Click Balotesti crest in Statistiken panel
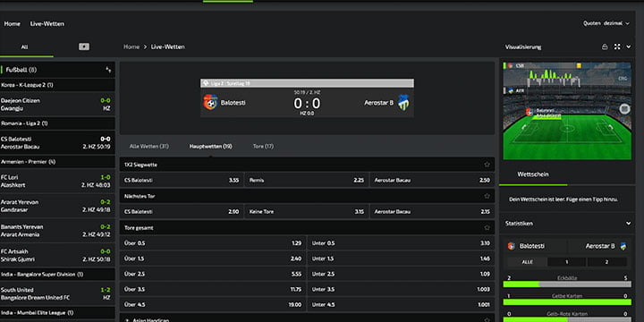 click(x=512, y=246)
